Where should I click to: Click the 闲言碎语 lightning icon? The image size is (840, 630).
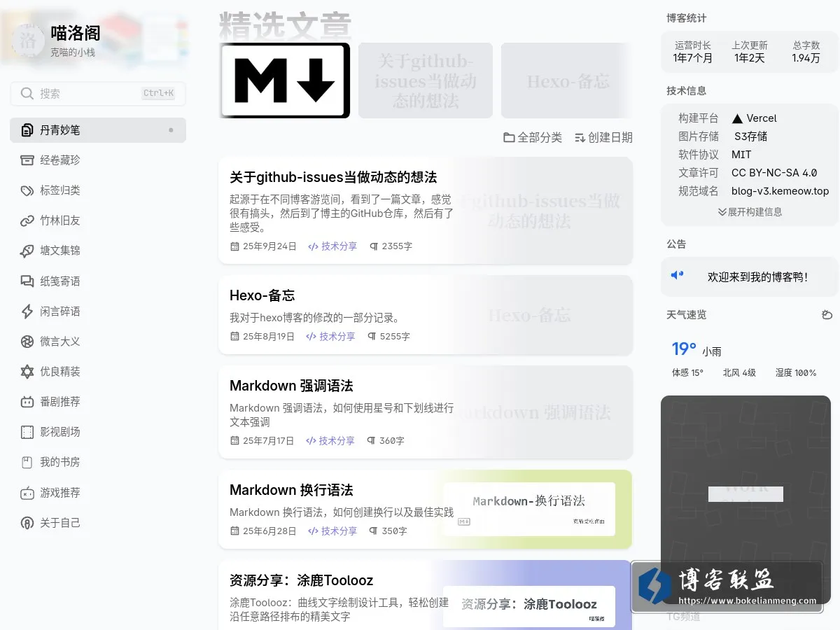click(x=27, y=311)
